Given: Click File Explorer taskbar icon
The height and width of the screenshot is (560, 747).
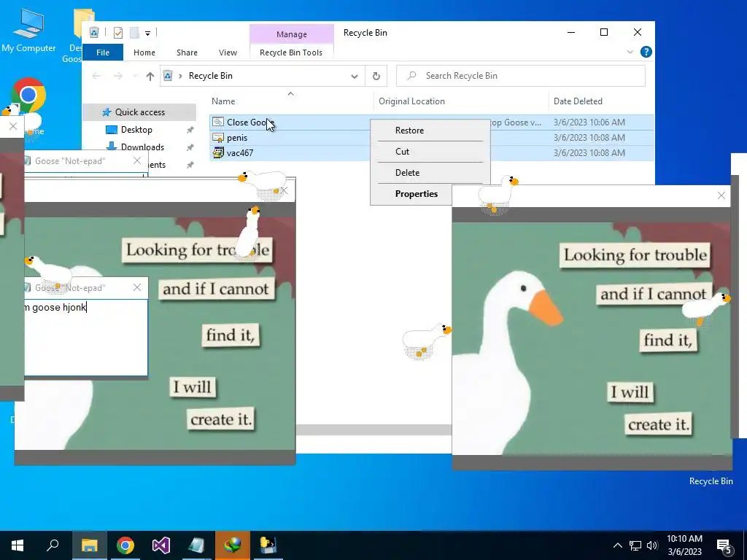Looking at the screenshot, I should pos(89,545).
